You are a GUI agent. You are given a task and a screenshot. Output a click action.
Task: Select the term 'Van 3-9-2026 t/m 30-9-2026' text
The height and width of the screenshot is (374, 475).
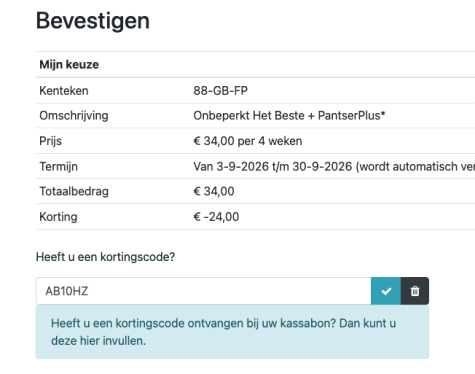click(273, 166)
